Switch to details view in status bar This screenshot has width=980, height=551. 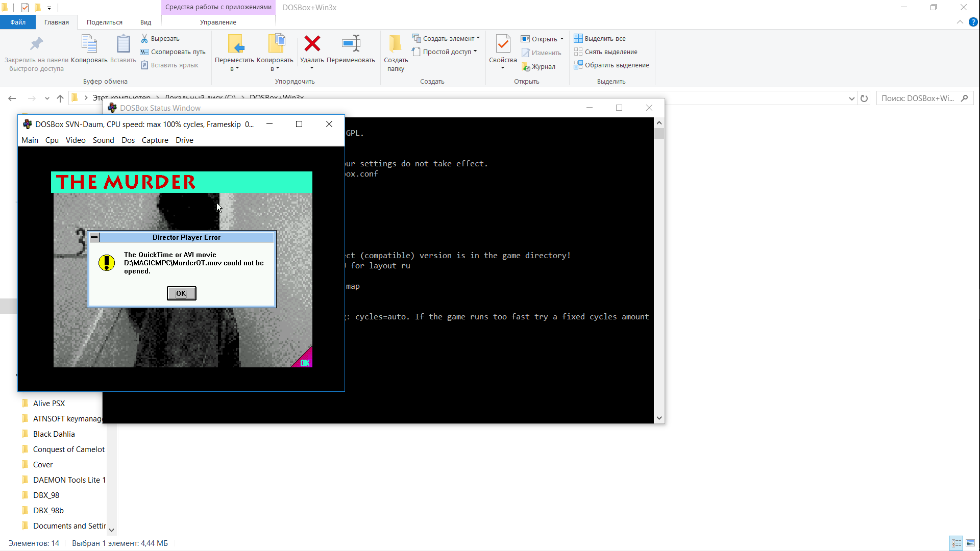click(957, 543)
